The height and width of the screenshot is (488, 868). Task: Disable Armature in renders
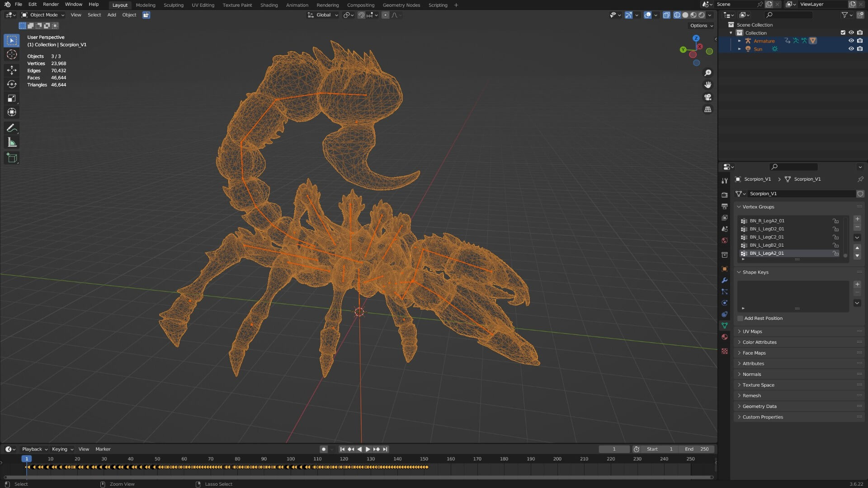(859, 41)
